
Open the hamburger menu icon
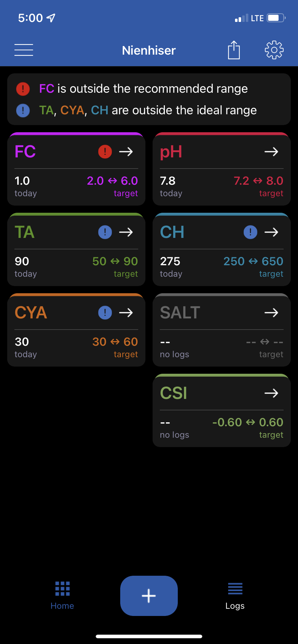pyautogui.click(x=24, y=50)
